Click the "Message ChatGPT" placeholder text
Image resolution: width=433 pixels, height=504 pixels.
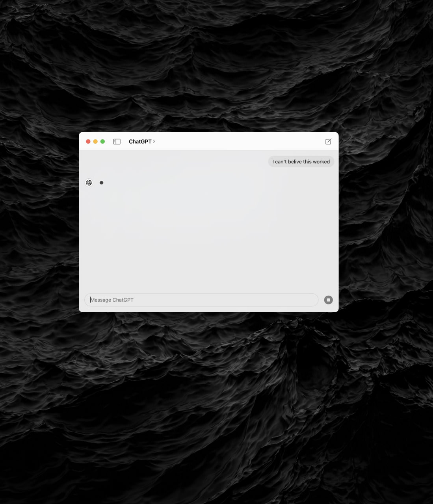click(x=112, y=300)
